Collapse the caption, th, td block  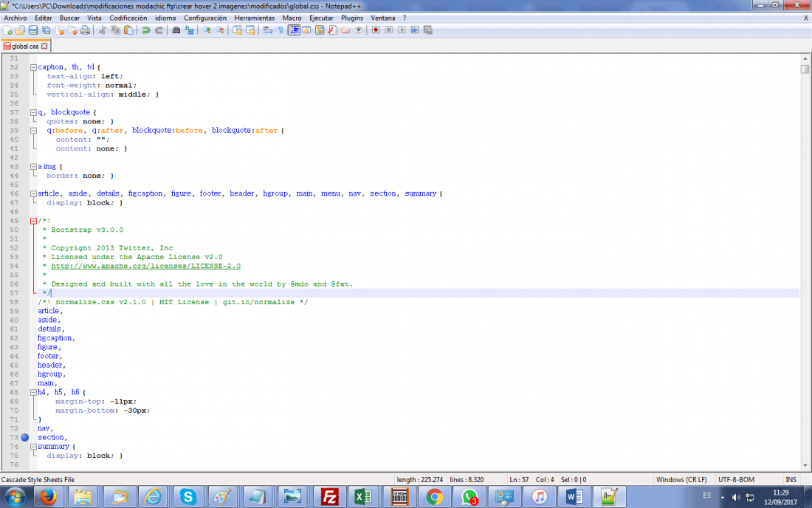point(33,67)
